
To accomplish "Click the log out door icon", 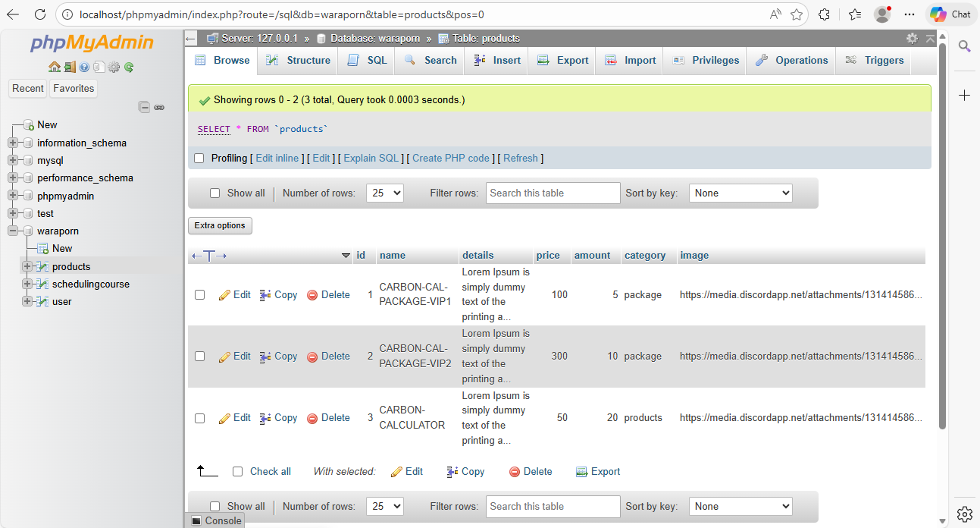I will point(69,68).
